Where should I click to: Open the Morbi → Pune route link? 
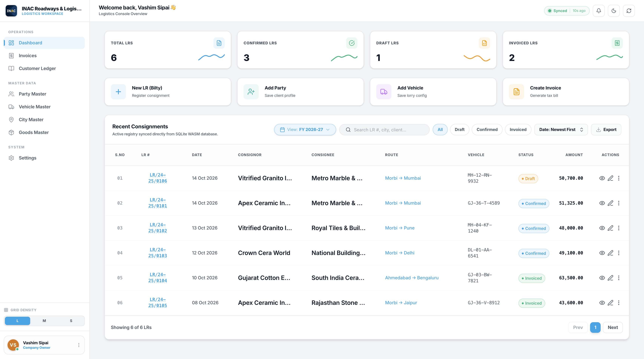point(400,228)
